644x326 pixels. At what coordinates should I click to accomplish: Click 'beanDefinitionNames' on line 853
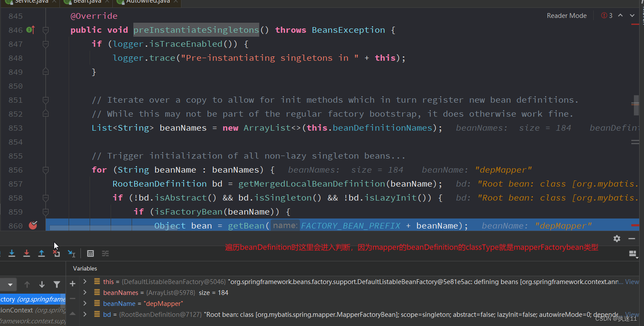point(382,128)
